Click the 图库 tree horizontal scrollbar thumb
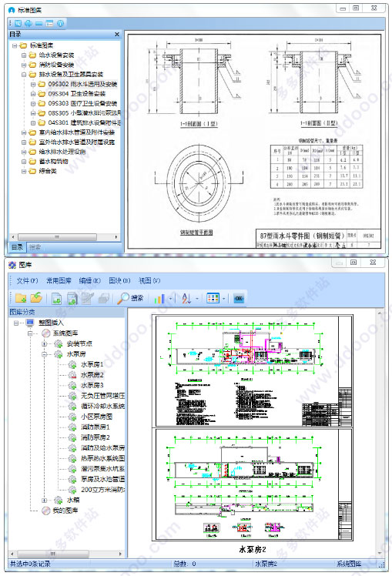The width and height of the screenshot is (392, 576). 53,554
